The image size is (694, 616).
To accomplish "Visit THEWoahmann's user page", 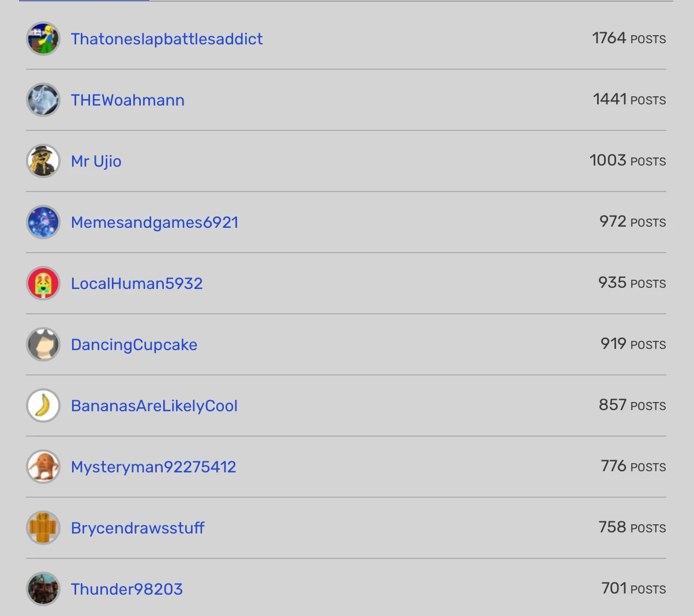I will coord(127,99).
